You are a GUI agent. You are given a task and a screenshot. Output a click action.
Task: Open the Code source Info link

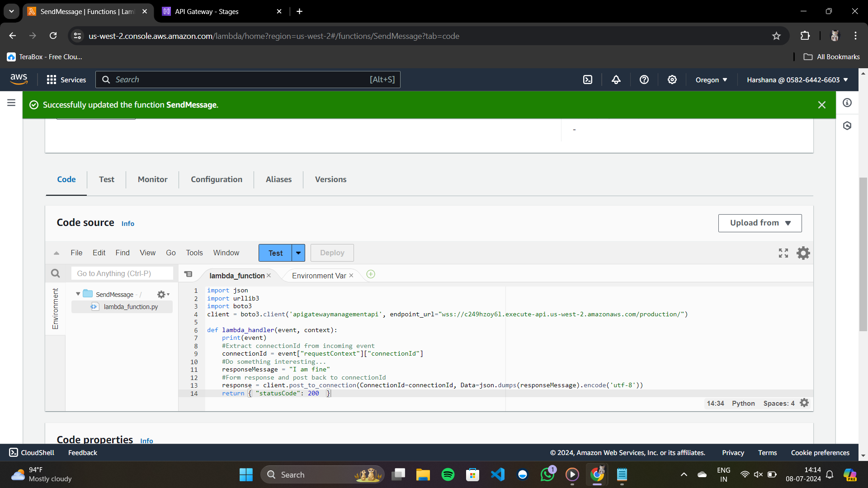point(127,224)
